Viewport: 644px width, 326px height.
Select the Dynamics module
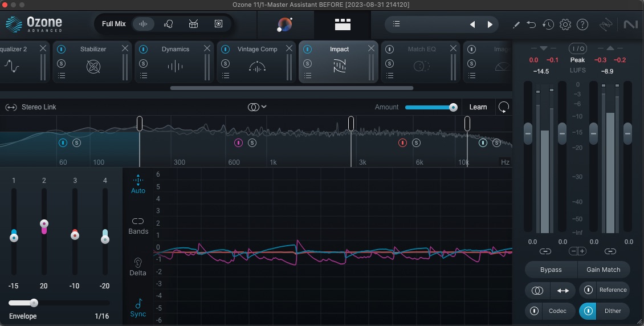[x=176, y=62]
